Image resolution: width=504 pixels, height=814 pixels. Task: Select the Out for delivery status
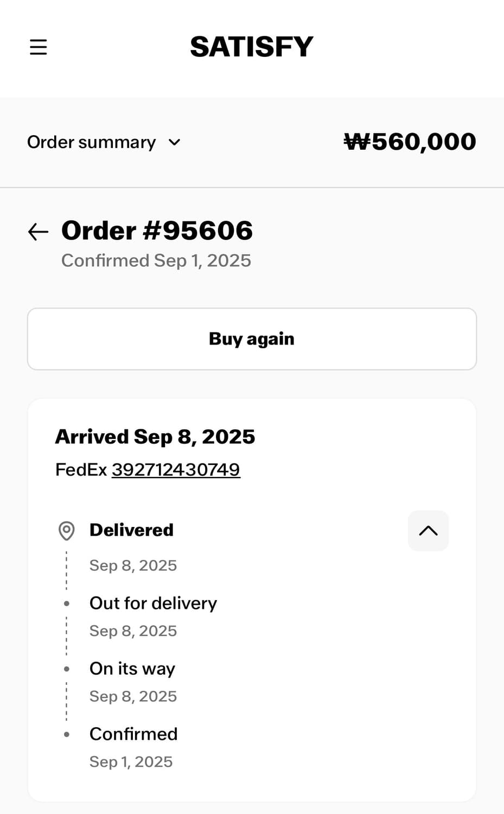(153, 603)
